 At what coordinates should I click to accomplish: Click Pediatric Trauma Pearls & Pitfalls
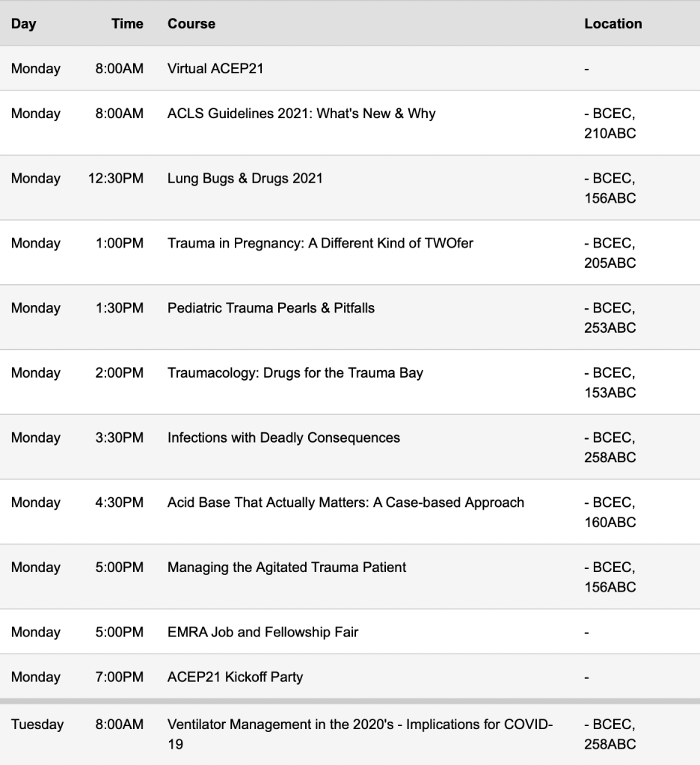tap(271, 308)
